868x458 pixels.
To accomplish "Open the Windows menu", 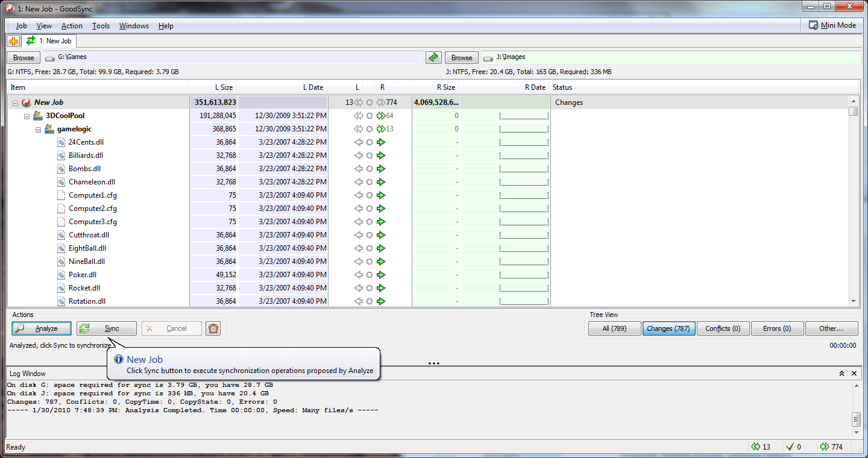I will tap(134, 26).
